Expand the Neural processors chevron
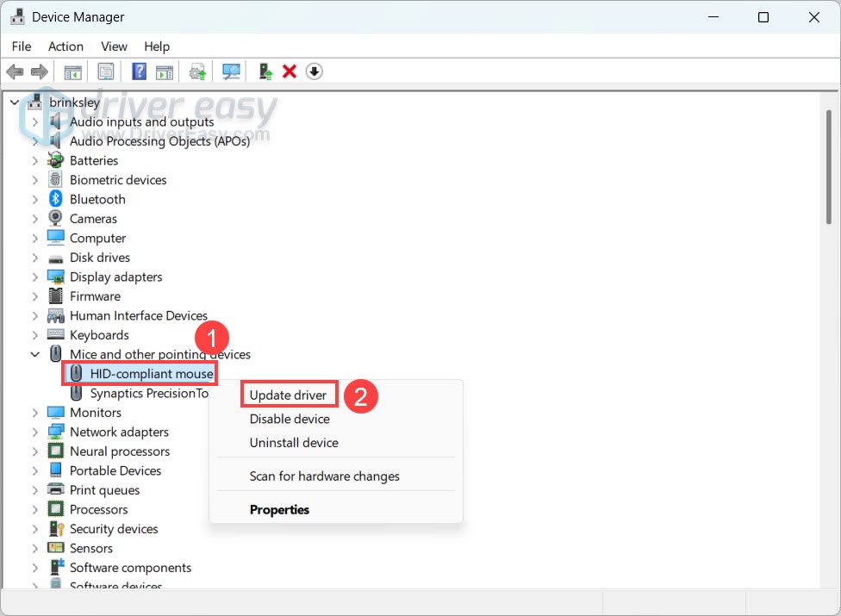 34,451
